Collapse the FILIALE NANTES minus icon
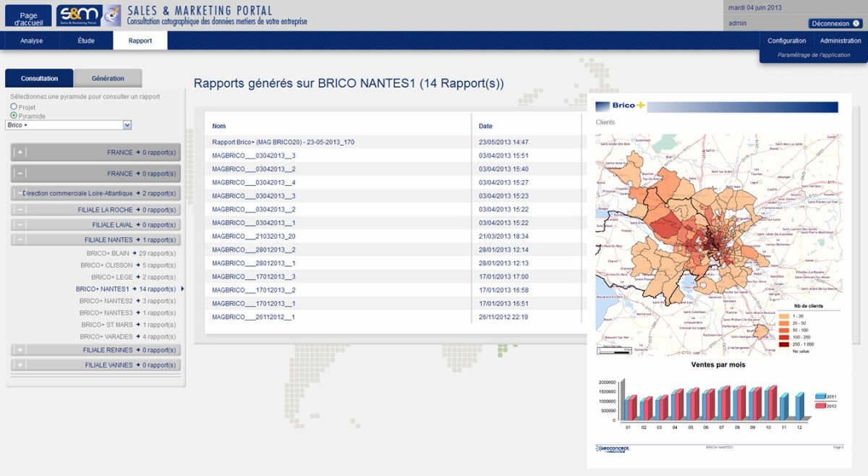This screenshot has height=476, width=868. 20,239
